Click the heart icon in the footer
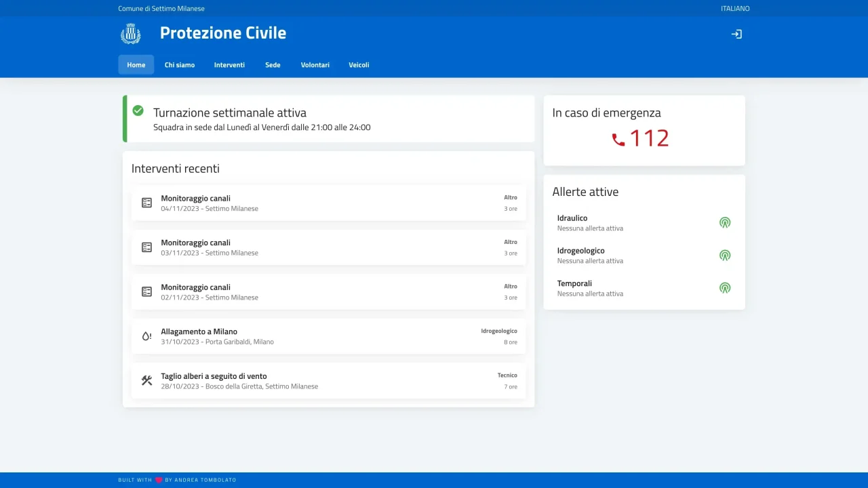The height and width of the screenshot is (488, 868). pos(159,480)
